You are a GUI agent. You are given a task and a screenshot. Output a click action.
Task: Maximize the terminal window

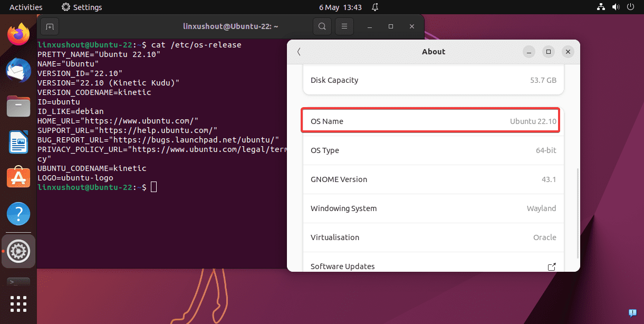(x=391, y=26)
